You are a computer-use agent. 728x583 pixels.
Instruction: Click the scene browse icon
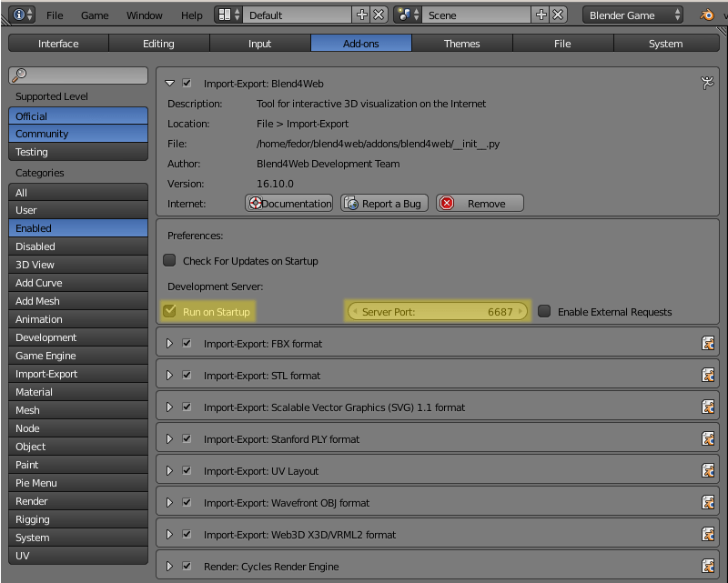click(x=408, y=15)
